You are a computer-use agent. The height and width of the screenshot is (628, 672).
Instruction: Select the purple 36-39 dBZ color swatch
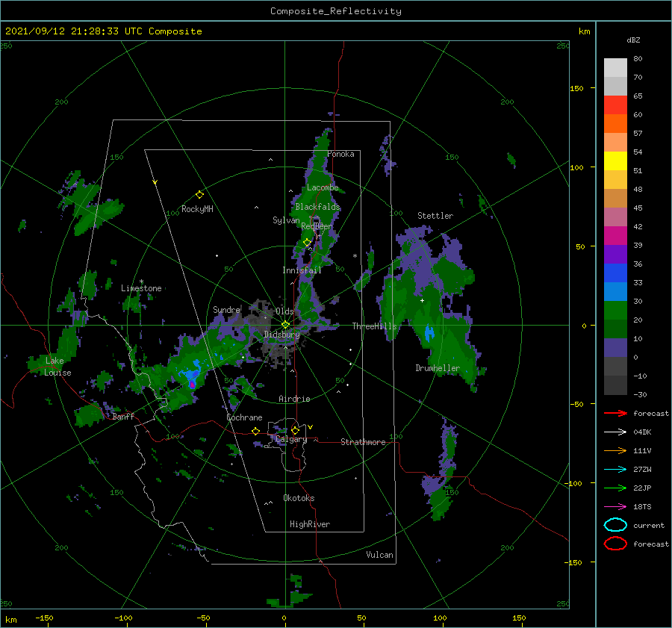(615, 255)
